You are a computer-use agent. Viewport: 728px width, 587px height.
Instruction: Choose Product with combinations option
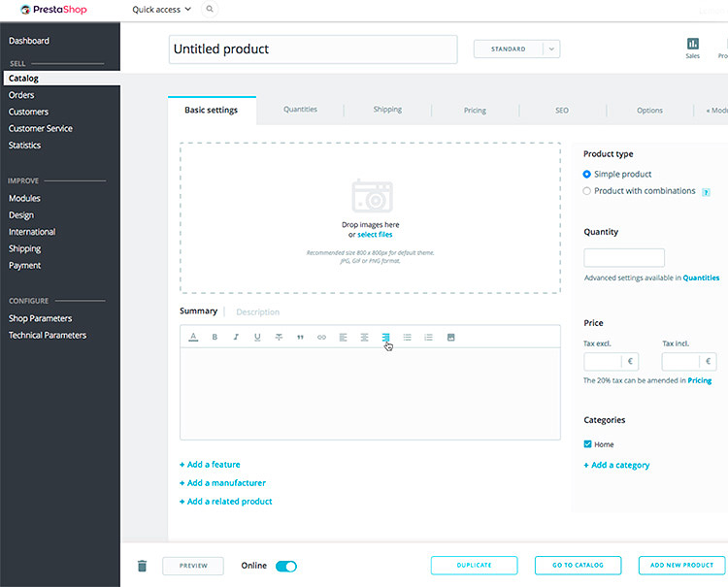pos(587,191)
